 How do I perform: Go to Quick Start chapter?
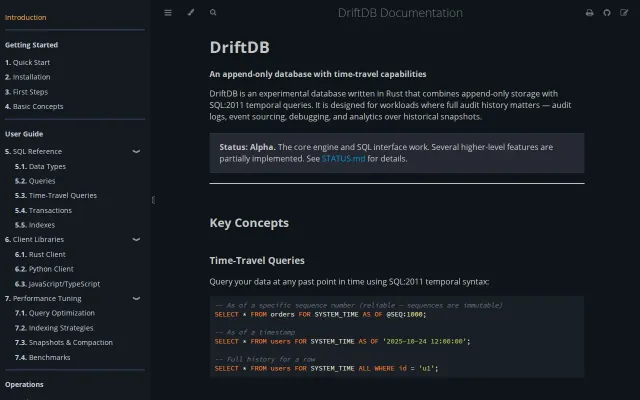27,62
